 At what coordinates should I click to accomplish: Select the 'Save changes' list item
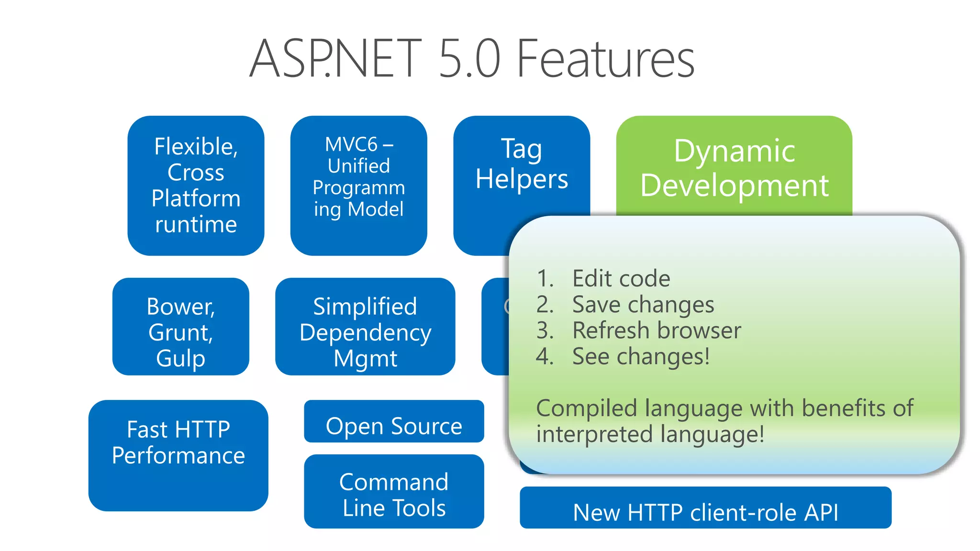tap(643, 305)
